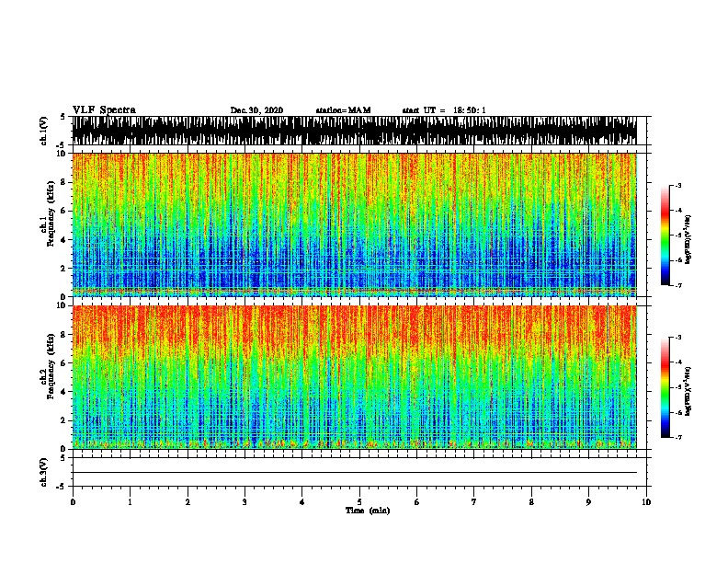
Task: Click the "ch.1(V)" waveform axis label
Action: [43, 131]
